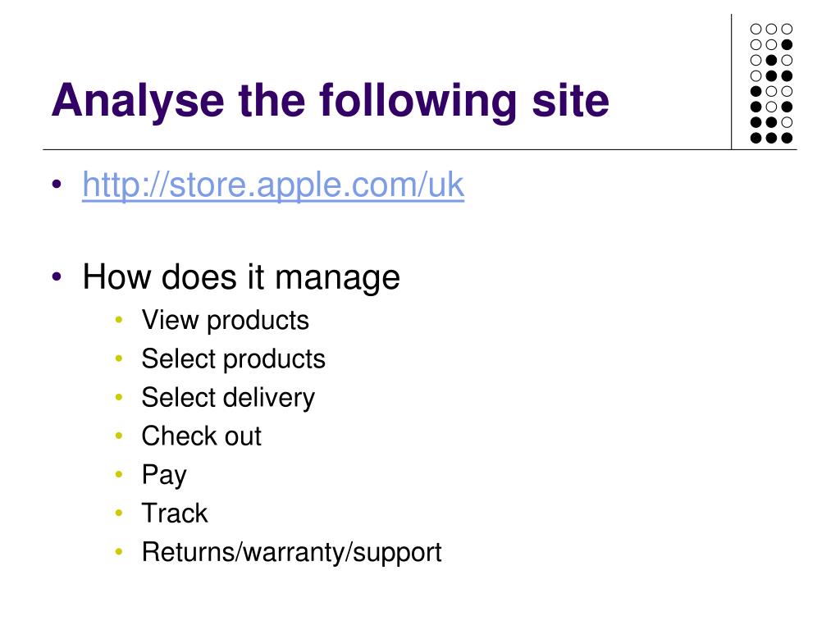Click the slide title 'Analyse the following site'
The height and width of the screenshot is (630, 840).
331,101
